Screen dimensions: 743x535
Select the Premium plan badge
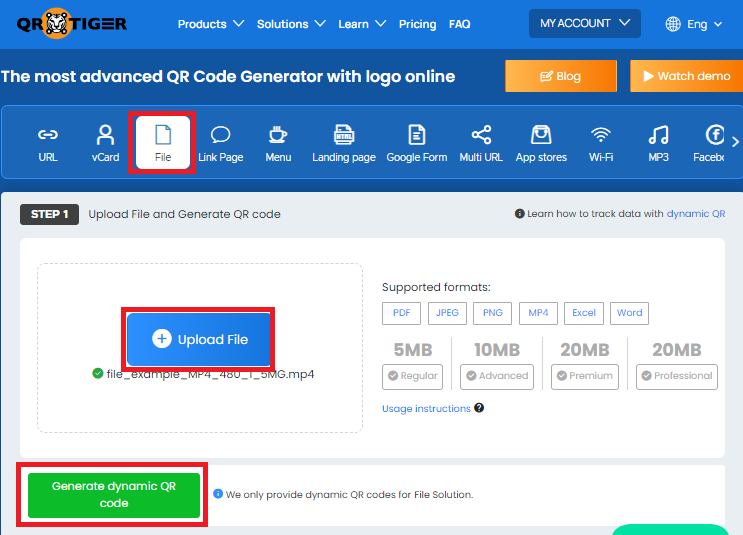585,376
